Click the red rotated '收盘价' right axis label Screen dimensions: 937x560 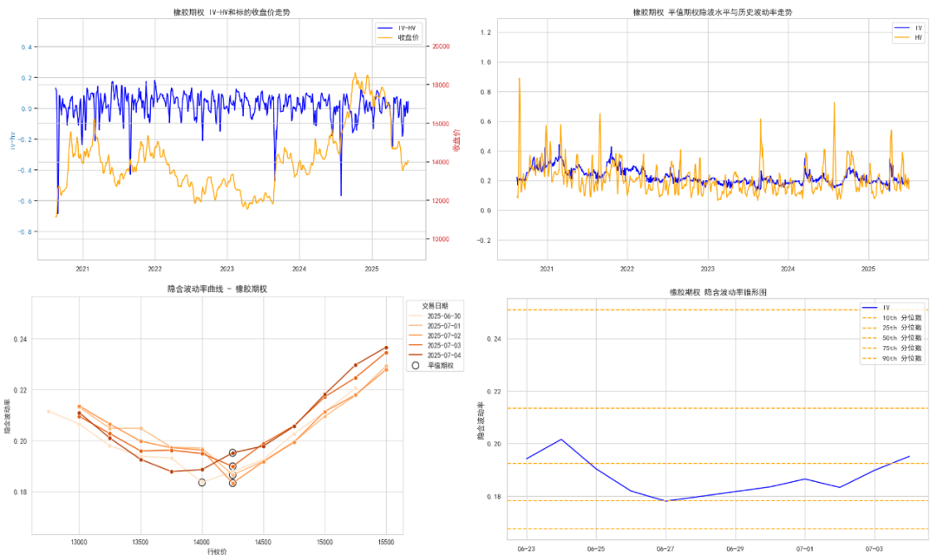tap(456, 140)
